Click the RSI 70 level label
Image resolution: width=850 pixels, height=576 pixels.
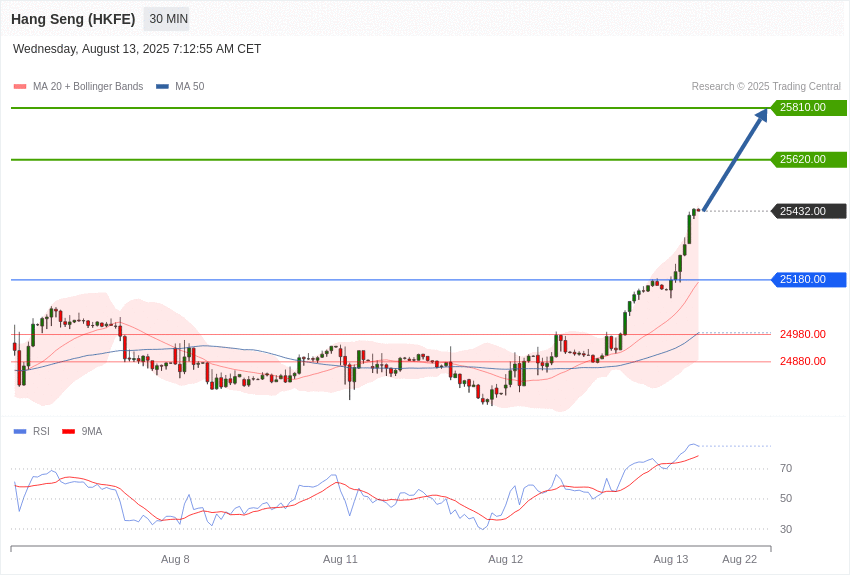tap(786, 468)
